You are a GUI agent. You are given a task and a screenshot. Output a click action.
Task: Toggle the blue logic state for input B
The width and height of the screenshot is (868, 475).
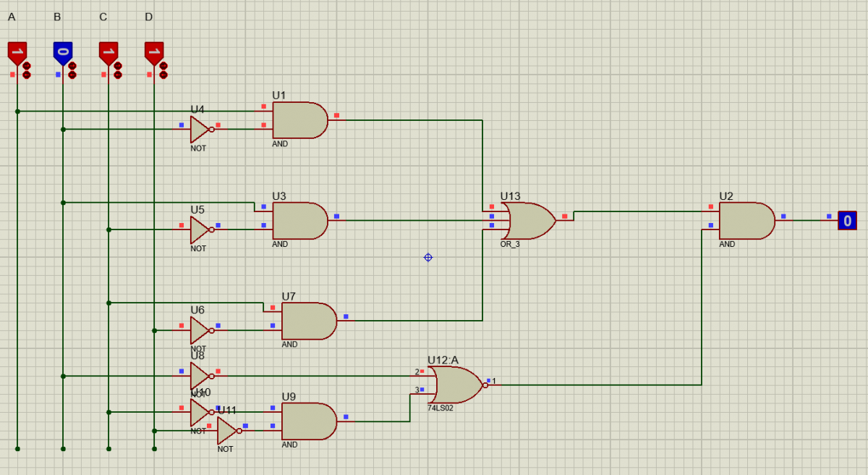pyautogui.click(x=63, y=52)
